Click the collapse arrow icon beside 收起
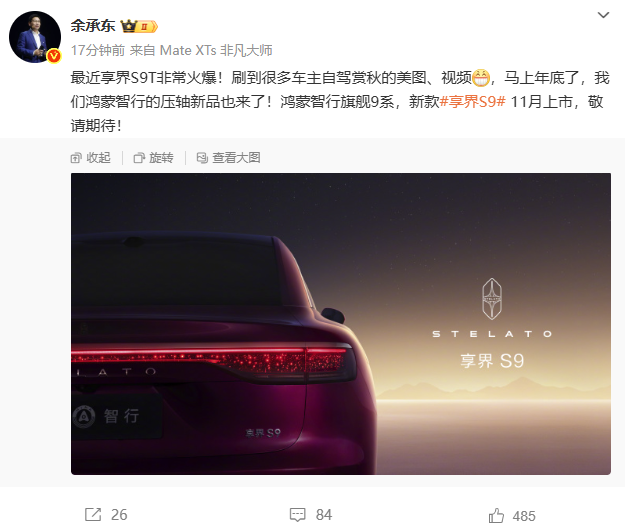This screenshot has width=625, height=531. [x=76, y=158]
